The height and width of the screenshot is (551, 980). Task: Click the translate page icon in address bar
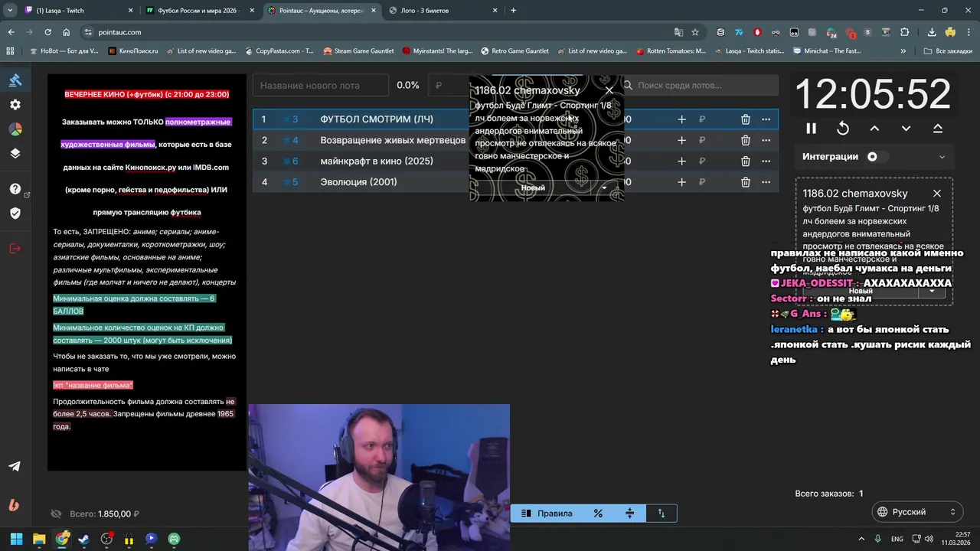click(678, 32)
